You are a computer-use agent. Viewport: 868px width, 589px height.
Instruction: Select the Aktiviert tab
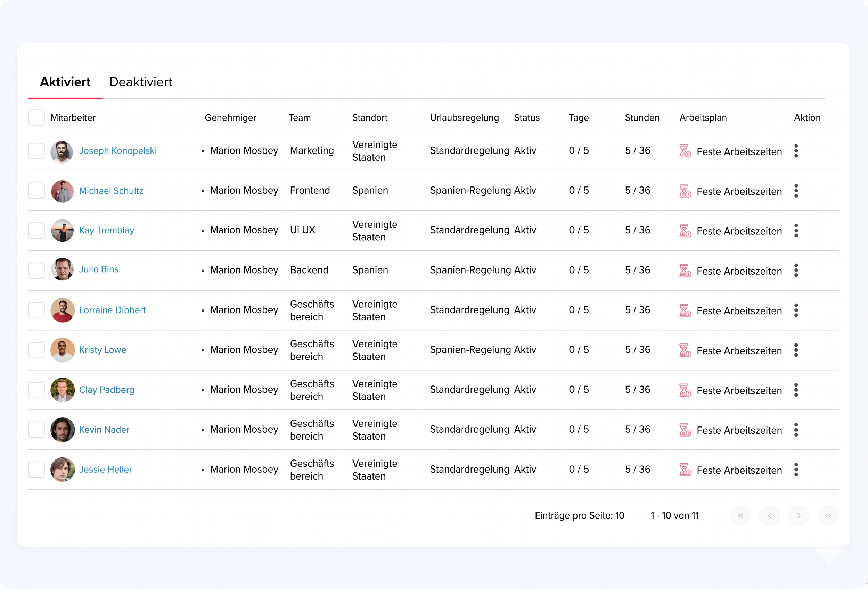pos(65,82)
